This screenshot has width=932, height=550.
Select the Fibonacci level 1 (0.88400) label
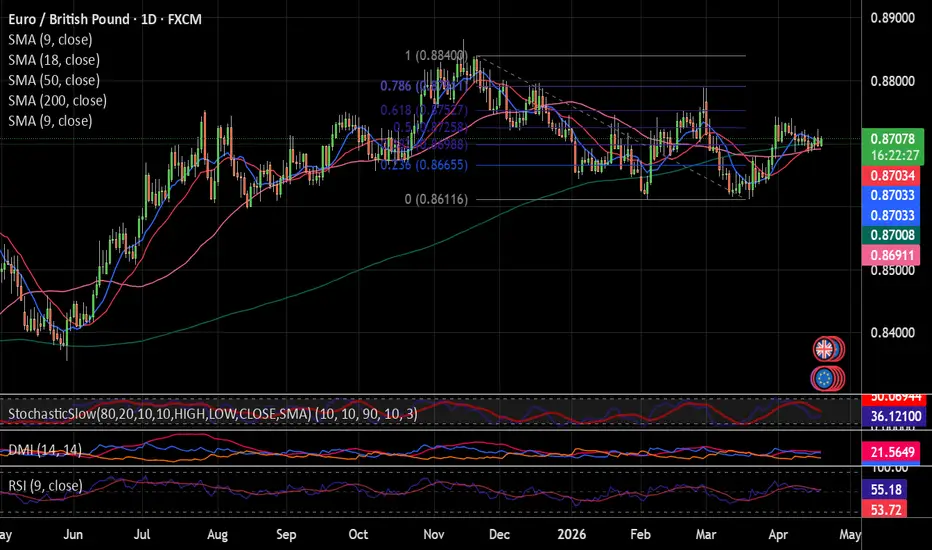[436, 56]
